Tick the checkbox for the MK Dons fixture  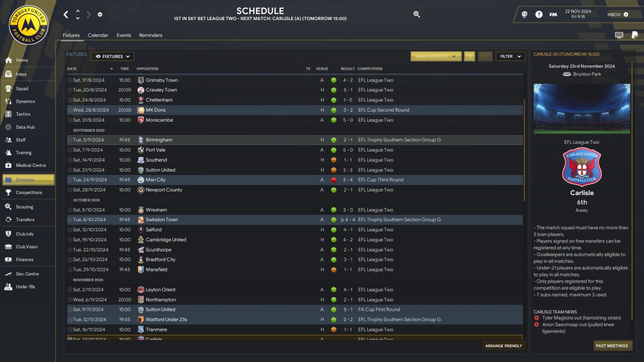(70, 110)
